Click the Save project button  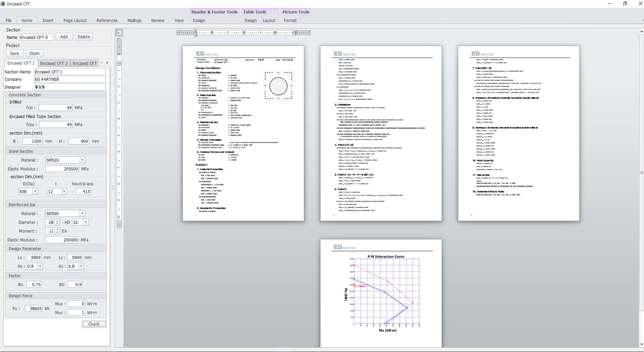click(15, 53)
